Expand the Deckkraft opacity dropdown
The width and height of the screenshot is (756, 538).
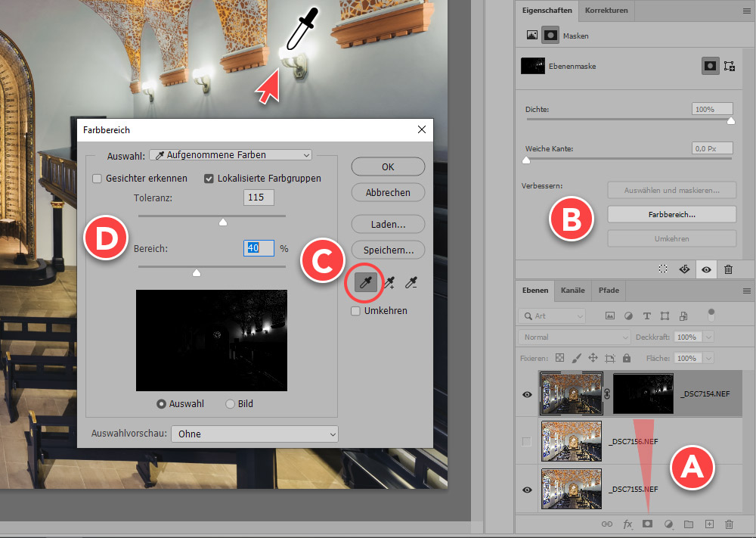pyautogui.click(x=708, y=337)
